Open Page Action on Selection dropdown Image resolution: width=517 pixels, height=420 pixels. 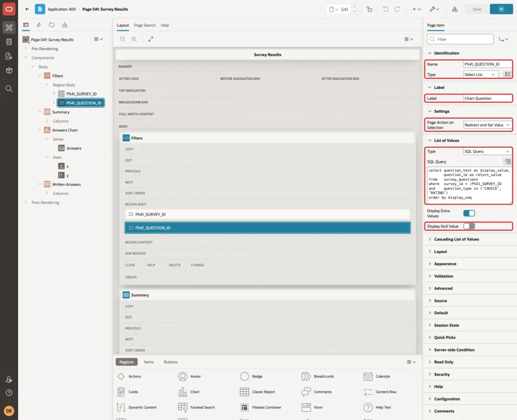coord(487,125)
